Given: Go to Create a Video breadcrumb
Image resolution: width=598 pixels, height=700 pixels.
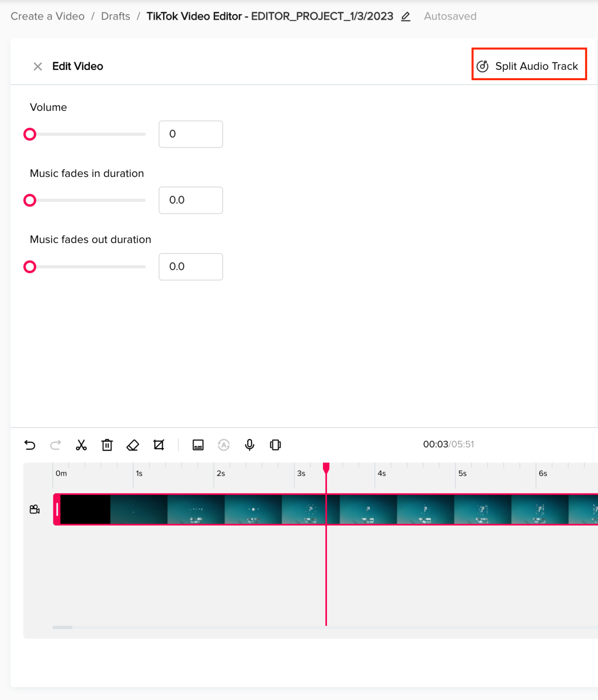Looking at the screenshot, I should 48,16.
